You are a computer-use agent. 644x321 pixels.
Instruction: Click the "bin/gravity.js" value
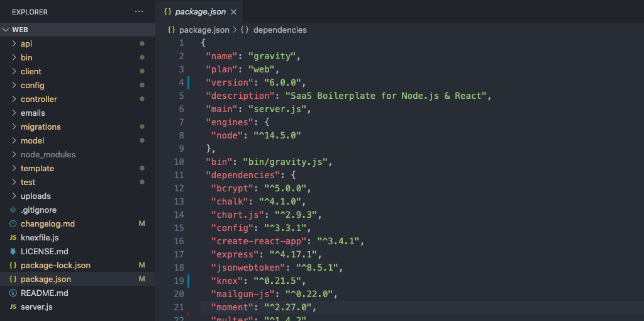click(x=285, y=162)
